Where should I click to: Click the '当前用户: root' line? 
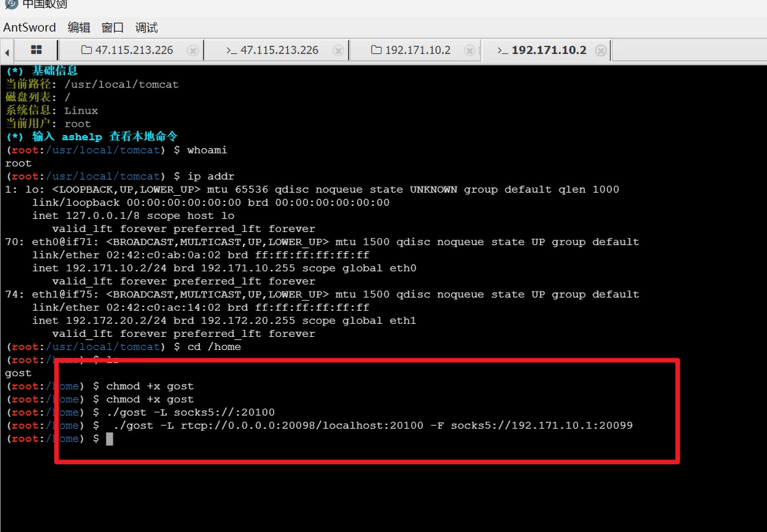[x=48, y=123]
